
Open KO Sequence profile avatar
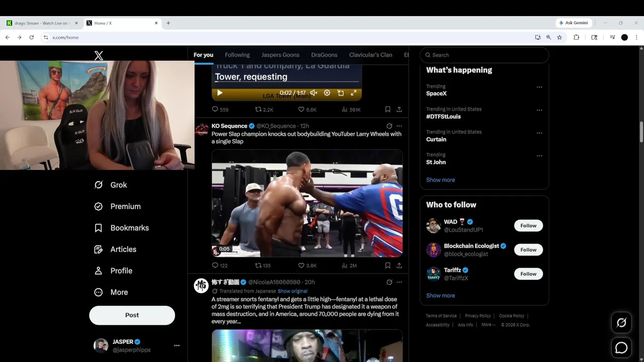202,129
